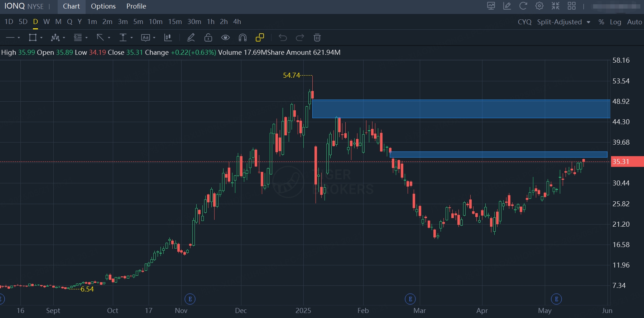
Task: Expand the text tool dropdown arrow
Action: (x=154, y=38)
